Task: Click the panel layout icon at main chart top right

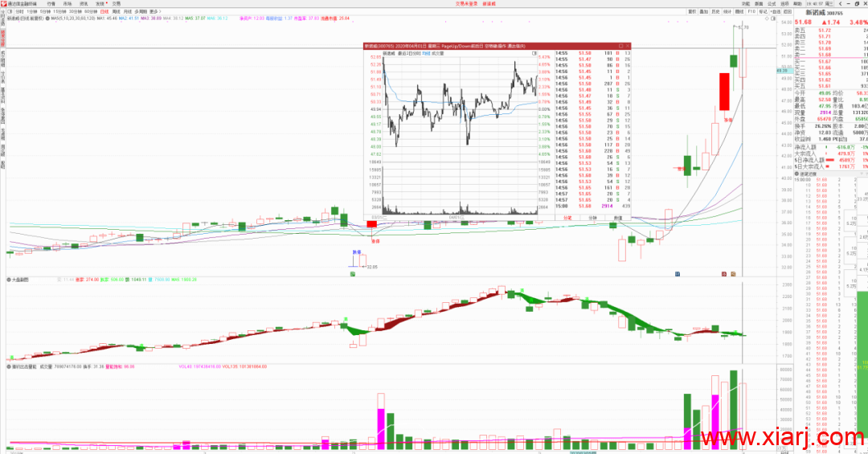Action: click(x=773, y=18)
